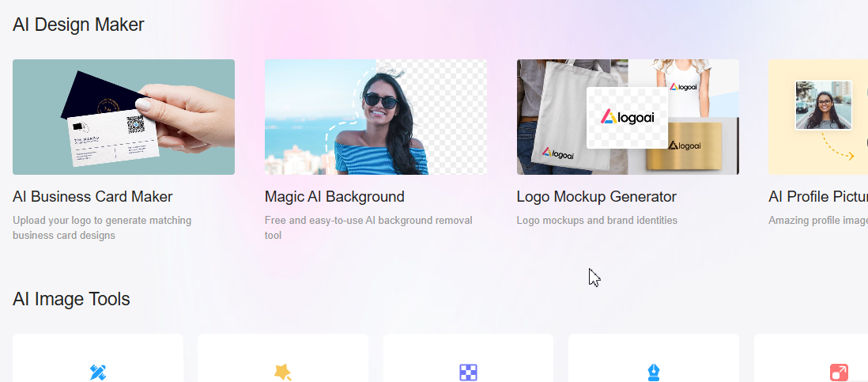Click the yellow magic wand star icon
This screenshot has width=868, height=382.
point(283,372)
